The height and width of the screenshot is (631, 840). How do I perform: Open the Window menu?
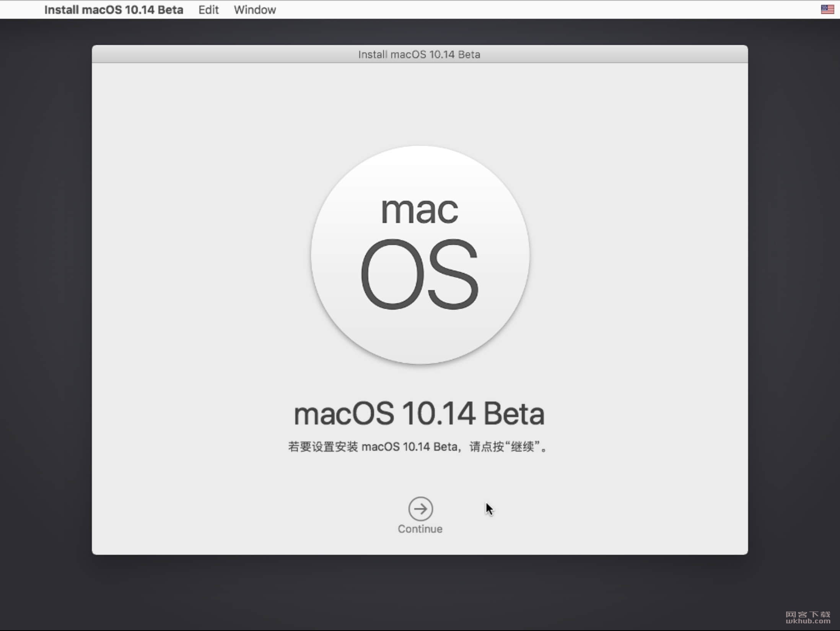pos(255,10)
